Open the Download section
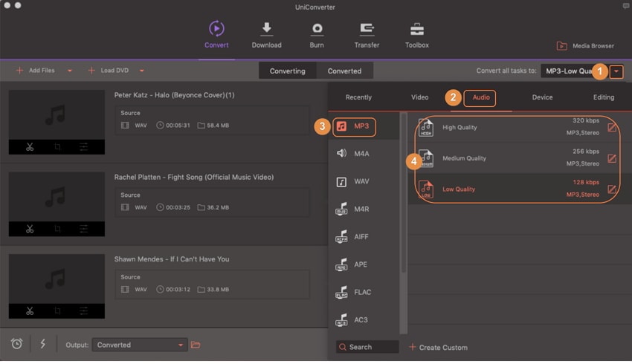The image size is (632, 364). pyautogui.click(x=266, y=35)
